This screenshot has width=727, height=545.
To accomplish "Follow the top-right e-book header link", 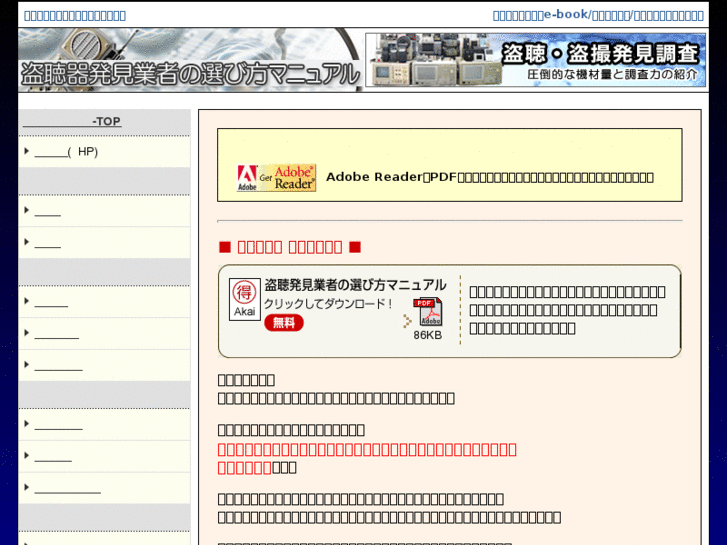I will (x=598, y=15).
